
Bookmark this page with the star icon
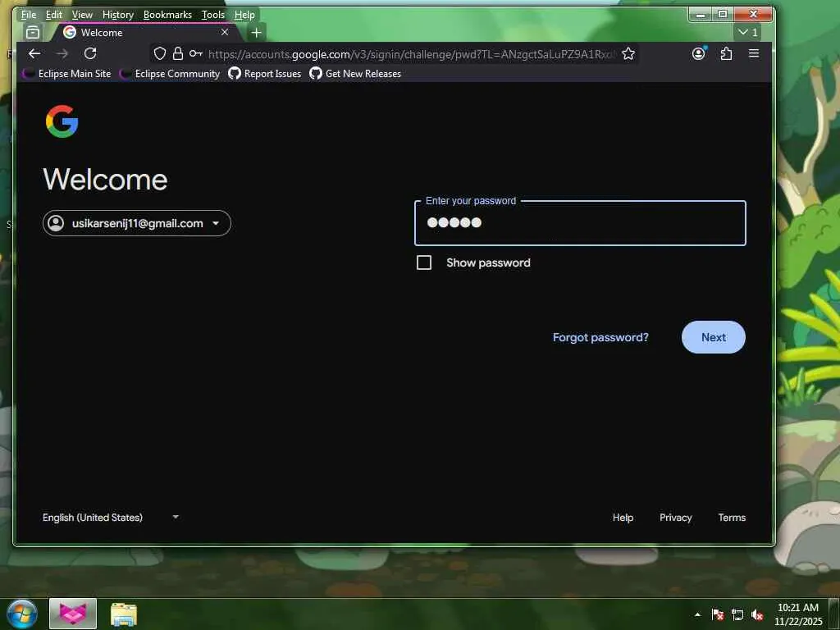(x=628, y=53)
